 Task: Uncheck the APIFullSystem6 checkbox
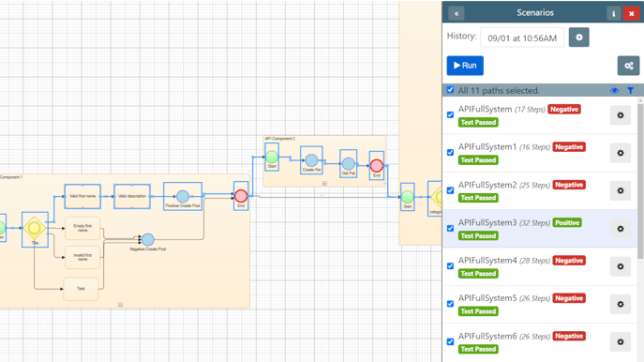[x=451, y=342]
